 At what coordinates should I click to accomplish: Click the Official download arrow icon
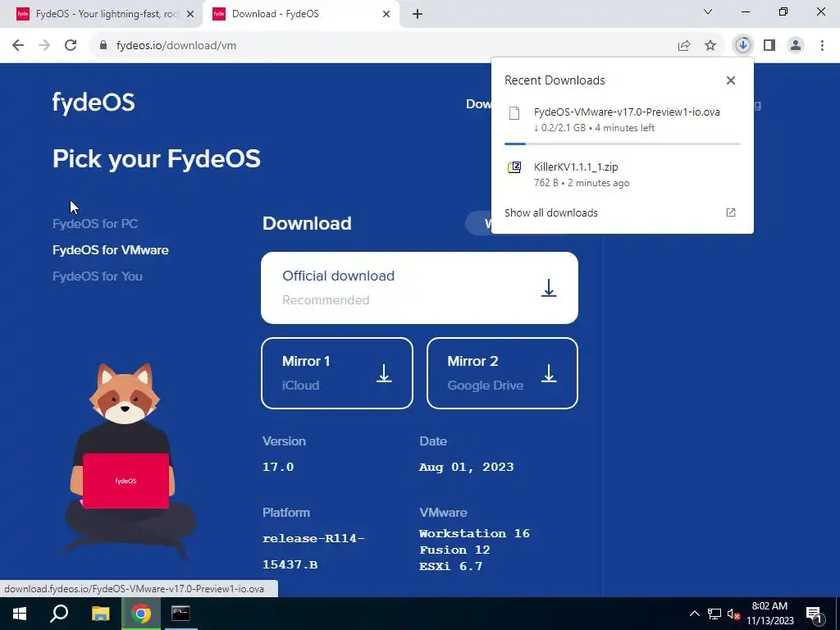tap(549, 288)
